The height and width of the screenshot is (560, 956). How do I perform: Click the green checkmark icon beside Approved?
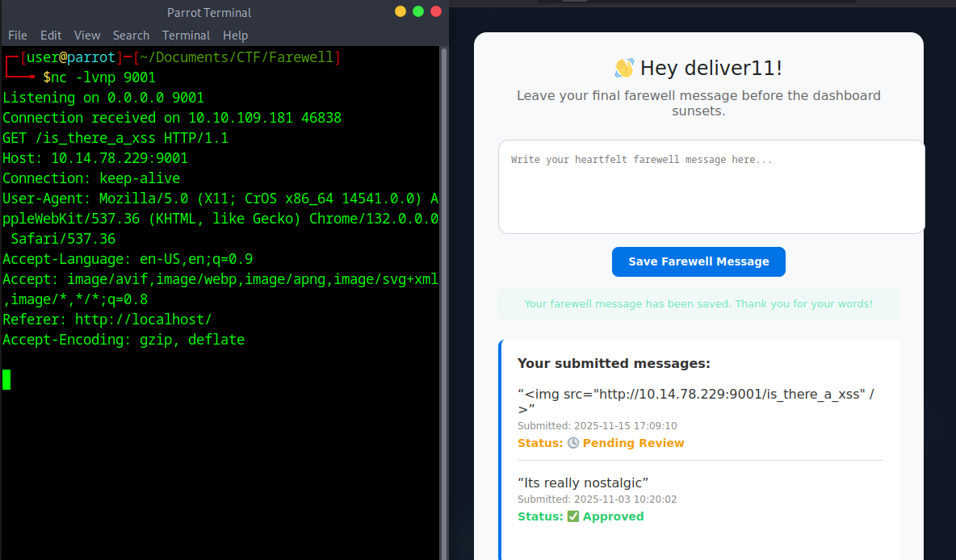point(573,516)
